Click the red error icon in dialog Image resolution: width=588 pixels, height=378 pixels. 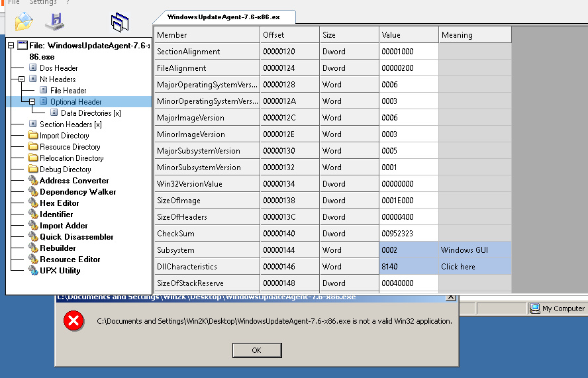(73, 320)
